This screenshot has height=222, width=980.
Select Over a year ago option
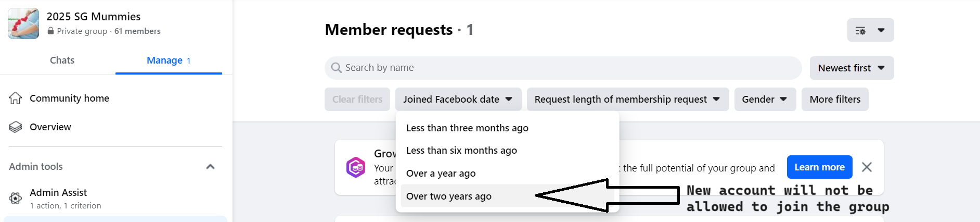[441, 174]
